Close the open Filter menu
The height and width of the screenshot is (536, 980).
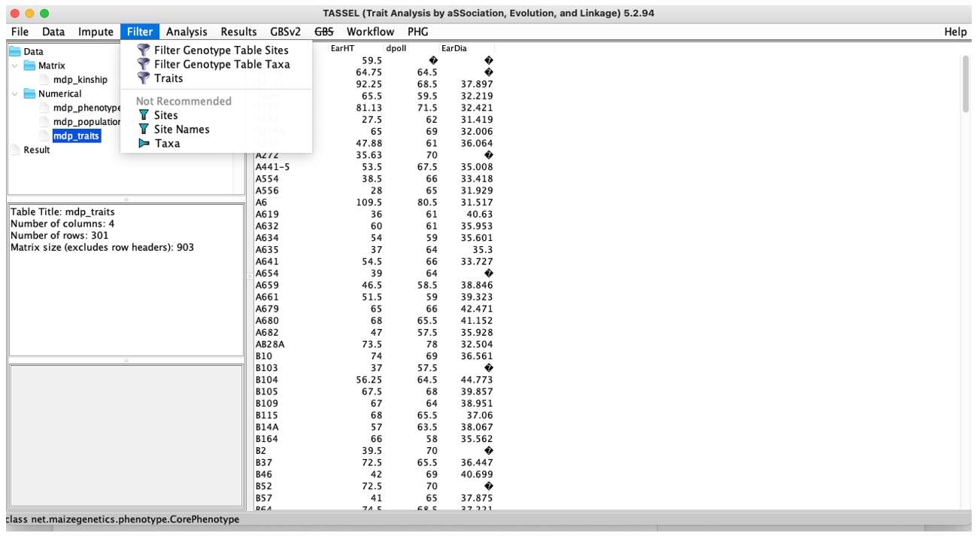point(140,32)
